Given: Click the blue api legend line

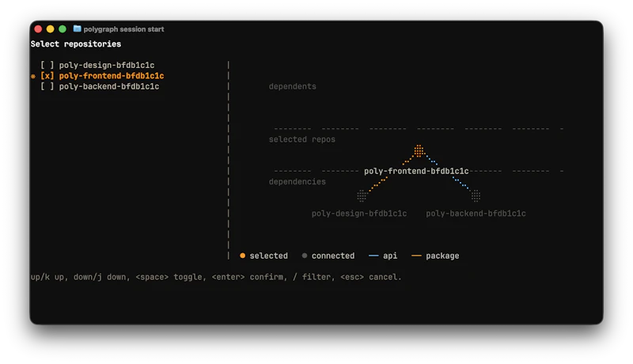Looking at the screenshot, I should click(x=373, y=256).
